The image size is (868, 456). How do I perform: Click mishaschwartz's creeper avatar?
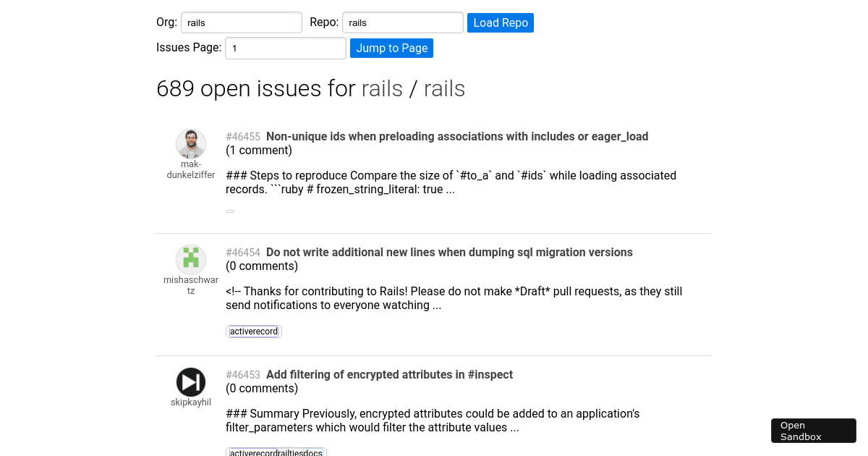click(191, 259)
